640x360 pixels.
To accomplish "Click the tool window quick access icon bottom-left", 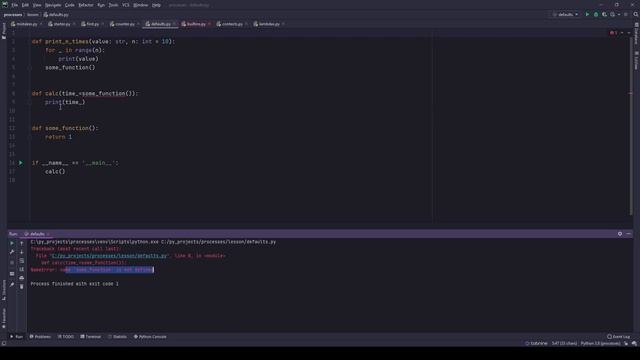I will [4, 344].
